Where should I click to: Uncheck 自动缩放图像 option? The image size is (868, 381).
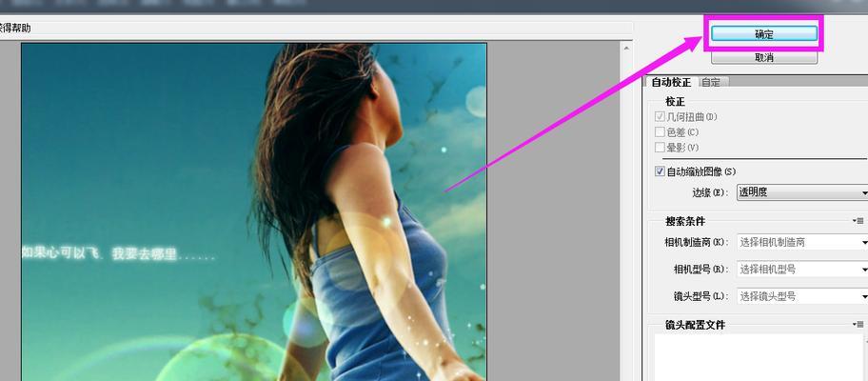tap(660, 171)
